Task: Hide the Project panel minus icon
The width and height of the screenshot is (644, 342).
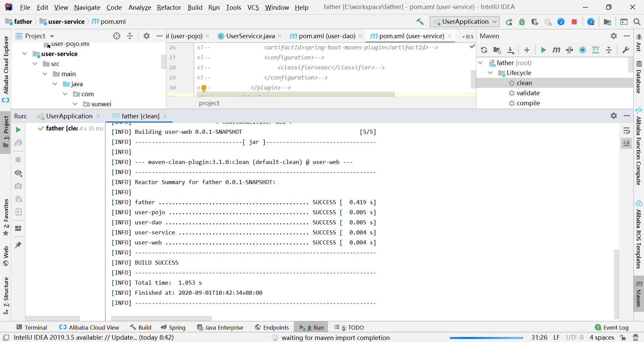Action: pyautogui.click(x=160, y=36)
